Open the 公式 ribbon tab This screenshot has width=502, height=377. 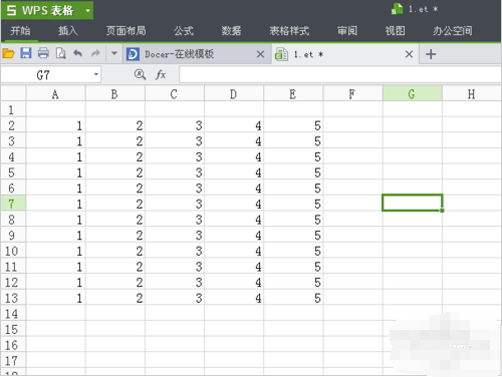coord(183,31)
